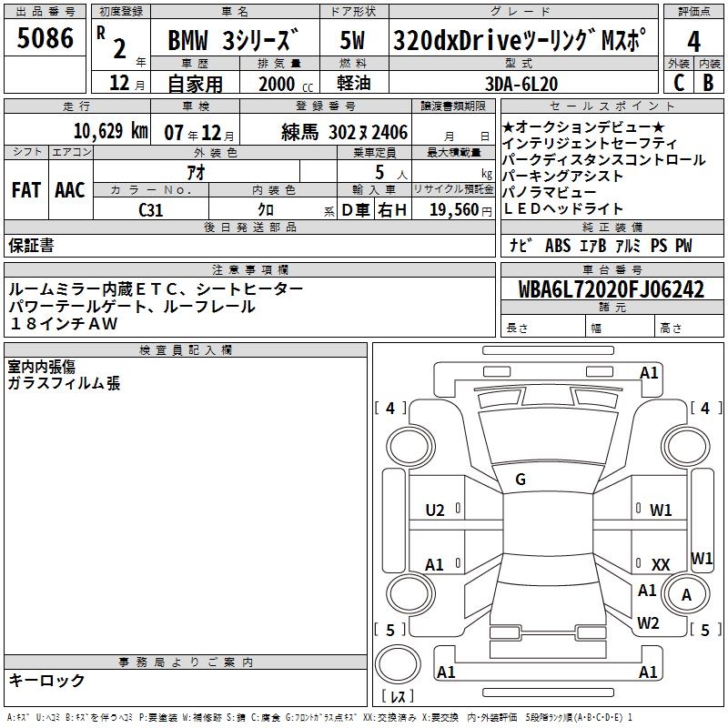Select the spare tire circle labeled レス
The width and height of the screenshot is (728, 728).
pyautogui.click(x=398, y=664)
